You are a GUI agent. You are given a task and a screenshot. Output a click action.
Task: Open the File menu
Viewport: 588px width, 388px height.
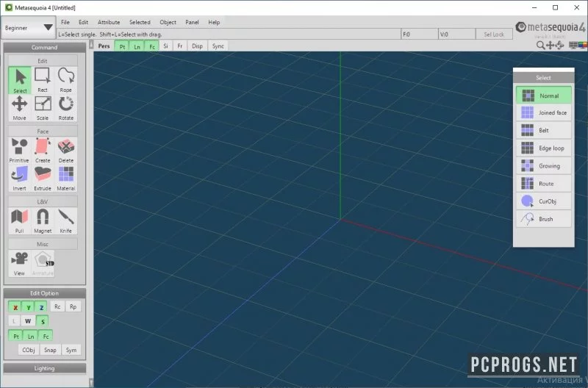click(x=65, y=22)
